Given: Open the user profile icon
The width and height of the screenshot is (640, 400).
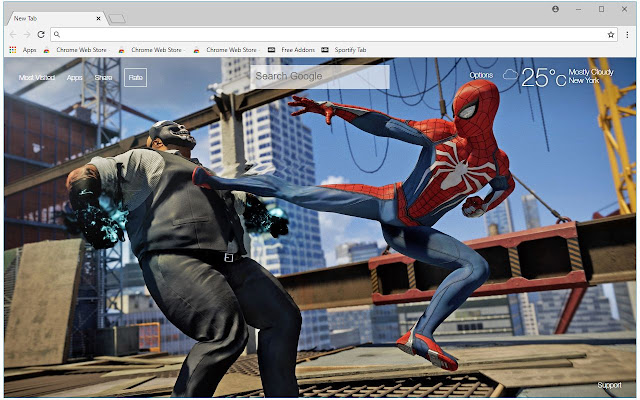Looking at the screenshot, I should pyautogui.click(x=555, y=9).
